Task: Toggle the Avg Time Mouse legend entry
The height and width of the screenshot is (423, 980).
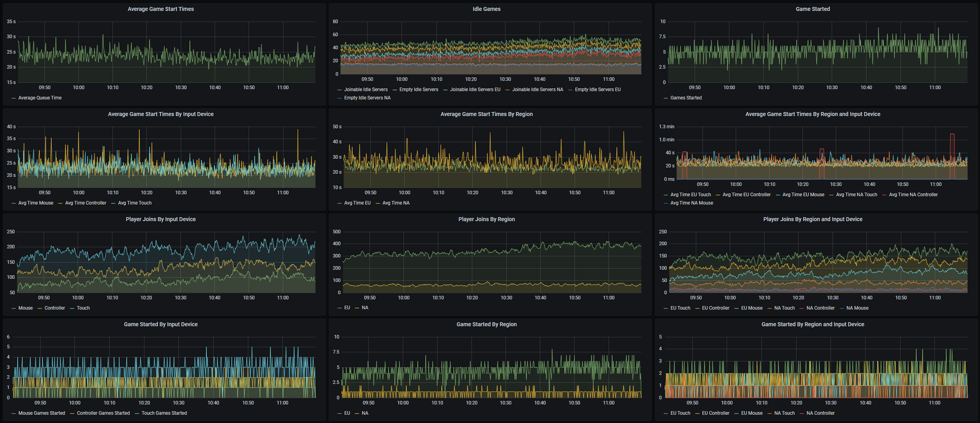Action: pos(36,203)
